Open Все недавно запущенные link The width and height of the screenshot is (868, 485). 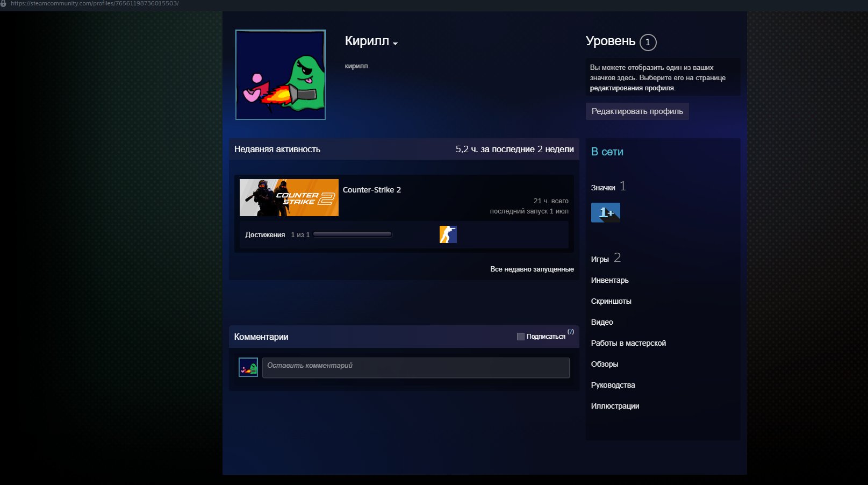click(x=532, y=269)
